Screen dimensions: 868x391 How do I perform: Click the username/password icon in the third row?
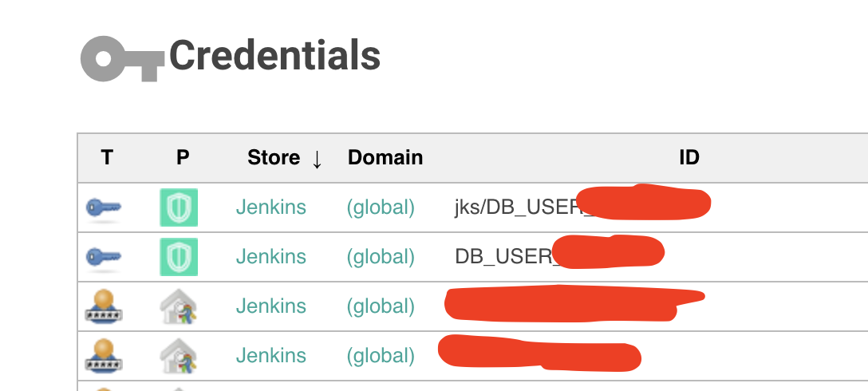pyautogui.click(x=104, y=306)
